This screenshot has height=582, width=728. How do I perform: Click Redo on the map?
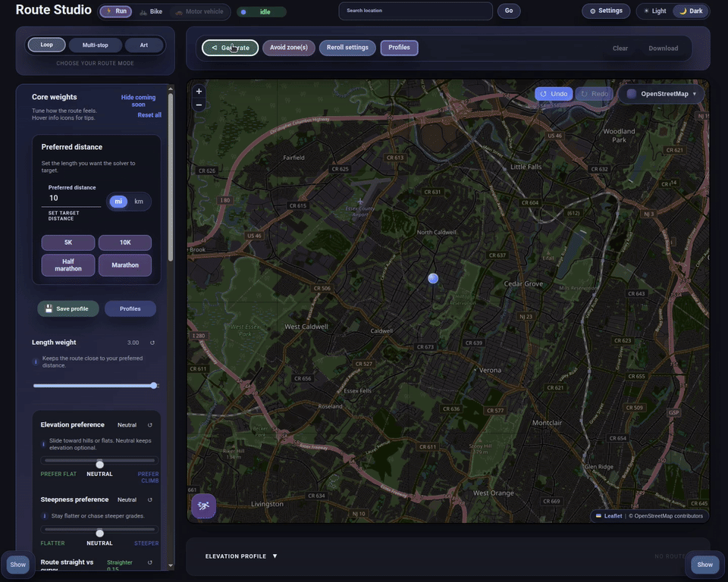click(x=595, y=94)
